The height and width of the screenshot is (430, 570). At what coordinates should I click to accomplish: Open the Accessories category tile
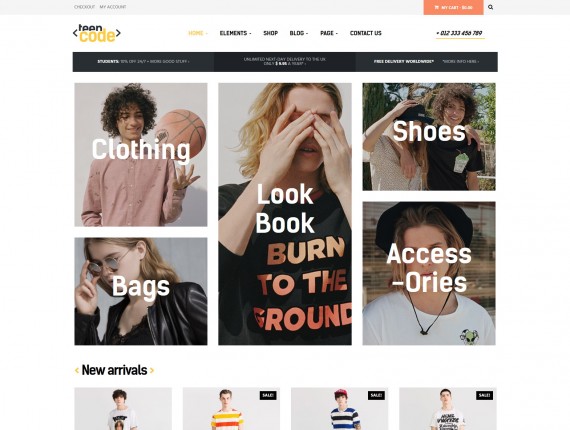(429, 273)
